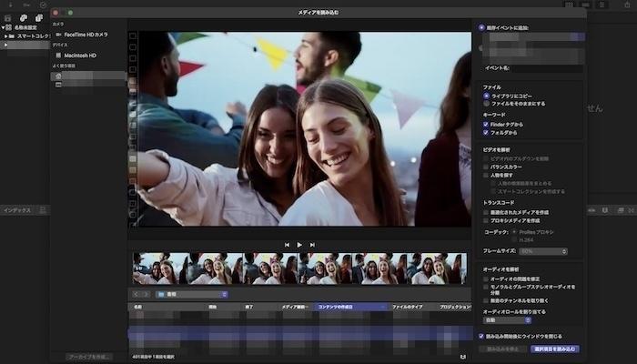This screenshot has width=637, height=364.
Task: Open the audio role assignment dropdown
Action: [x=507, y=320]
